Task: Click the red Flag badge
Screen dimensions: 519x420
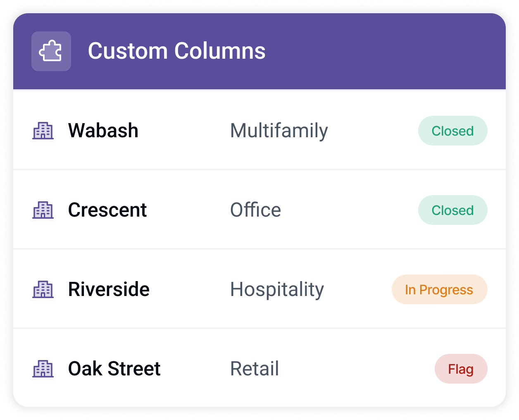Action: click(461, 369)
